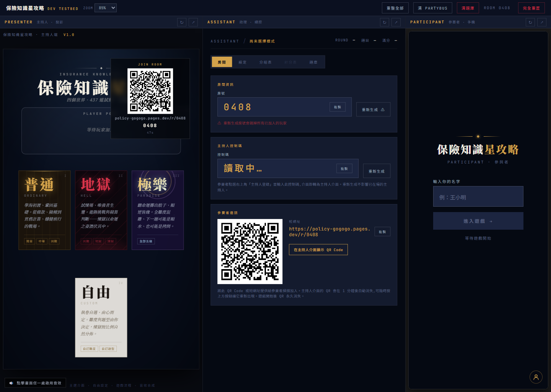Open the Participant pane in new window

pos(542,22)
